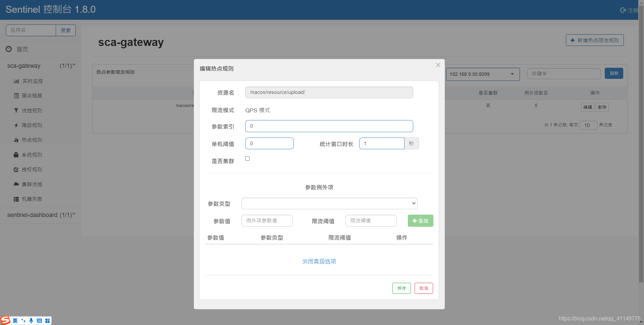Close the 编辑热点规则 dialog with X
Image resolution: width=644 pixels, height=325 pixels.
pos(438,65)
